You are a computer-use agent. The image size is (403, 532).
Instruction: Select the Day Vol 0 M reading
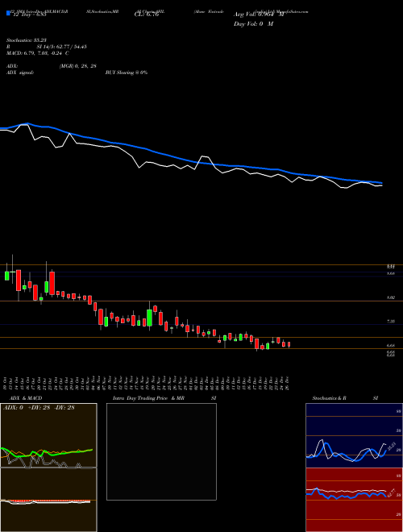click(253, 24)
